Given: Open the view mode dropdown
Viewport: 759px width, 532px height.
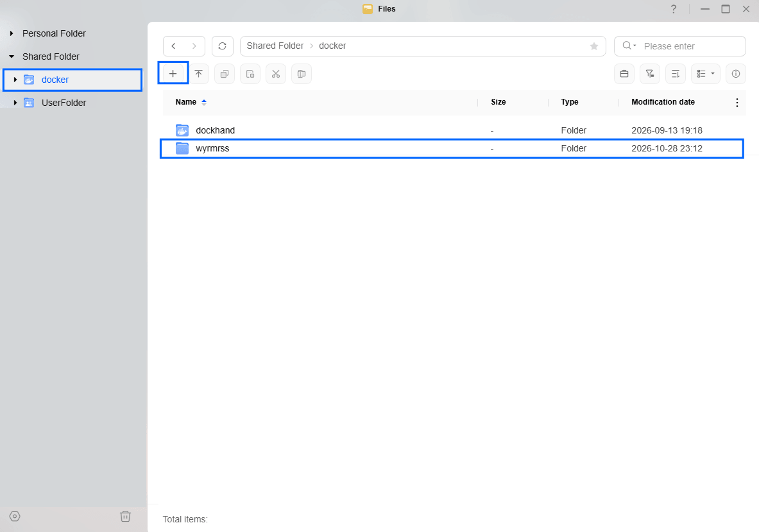Looking at the screenshot, I should [x=705, y=74].
